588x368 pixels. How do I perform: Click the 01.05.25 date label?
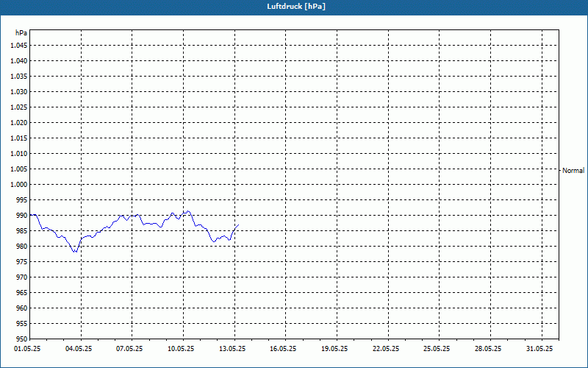(x=27, y=349)
